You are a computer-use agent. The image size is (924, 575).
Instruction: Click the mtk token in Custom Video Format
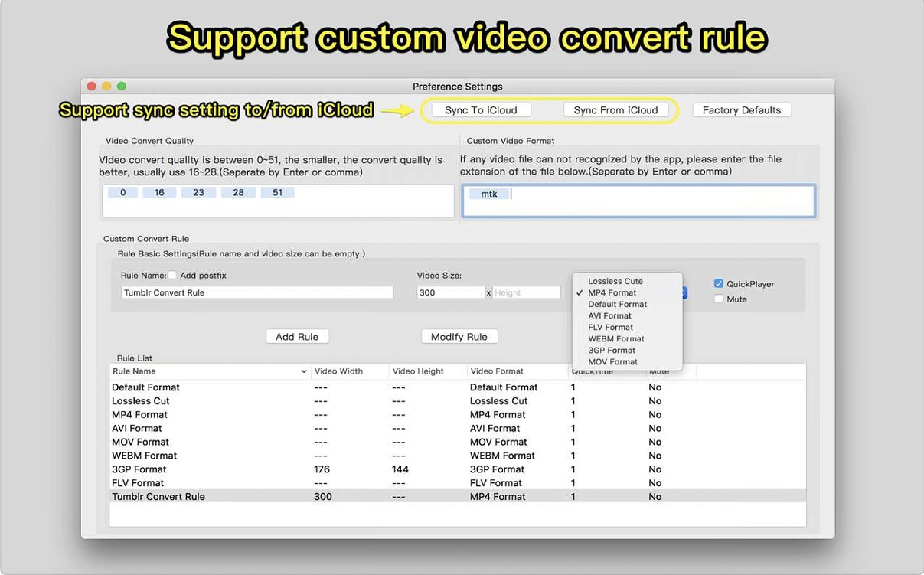click(x=489, y=194)
